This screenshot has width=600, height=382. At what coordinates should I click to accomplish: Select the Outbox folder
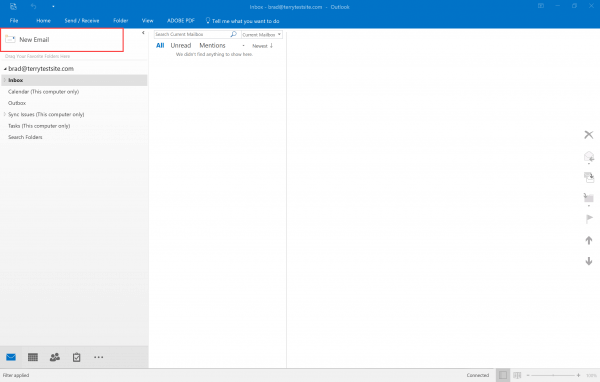point(17,103)
